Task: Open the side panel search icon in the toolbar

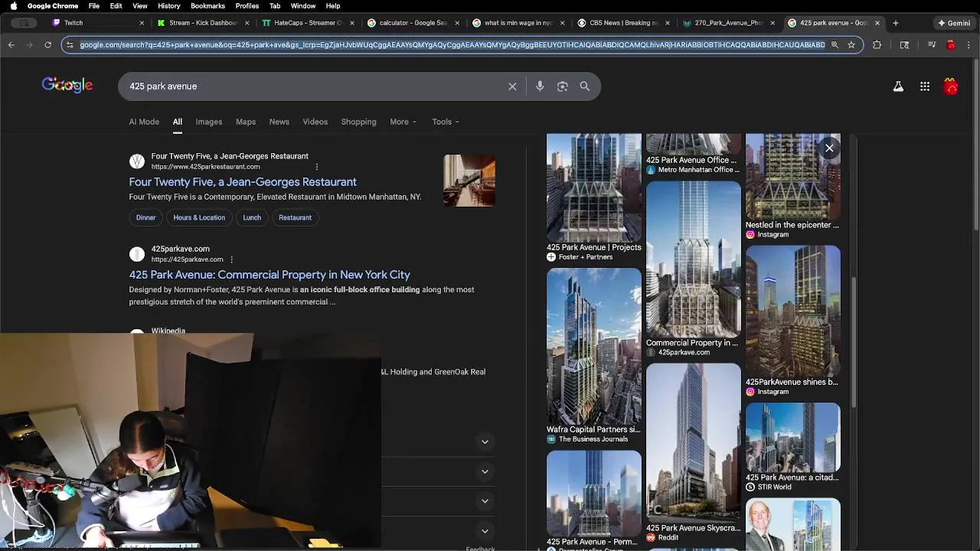Action: click(x=904, y=45)
